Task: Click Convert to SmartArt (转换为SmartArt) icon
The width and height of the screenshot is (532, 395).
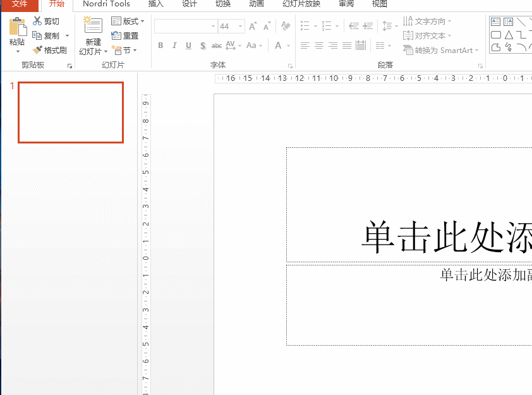Action: [440, 50]
